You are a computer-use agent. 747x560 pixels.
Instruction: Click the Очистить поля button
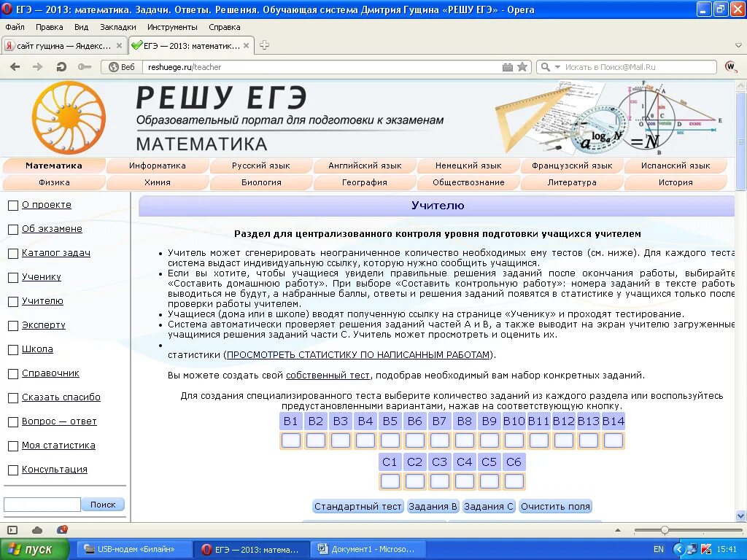pyautogui.click(x=555, y=506)
